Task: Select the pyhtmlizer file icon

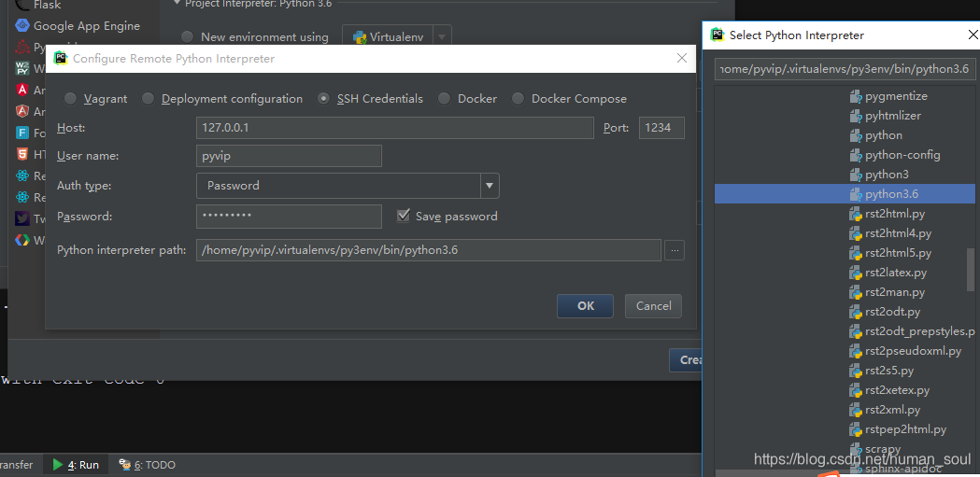Action: pos(856,116)
